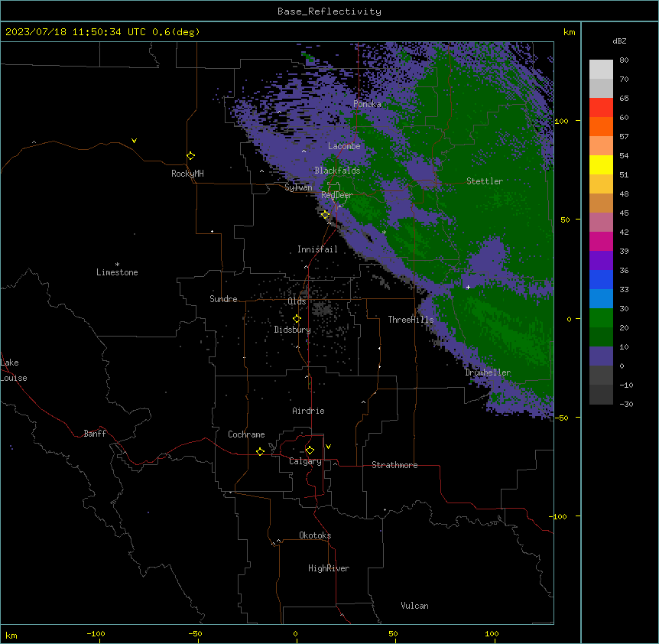Click the yellow diamond marker above Calgary

(x=310, y=450)
